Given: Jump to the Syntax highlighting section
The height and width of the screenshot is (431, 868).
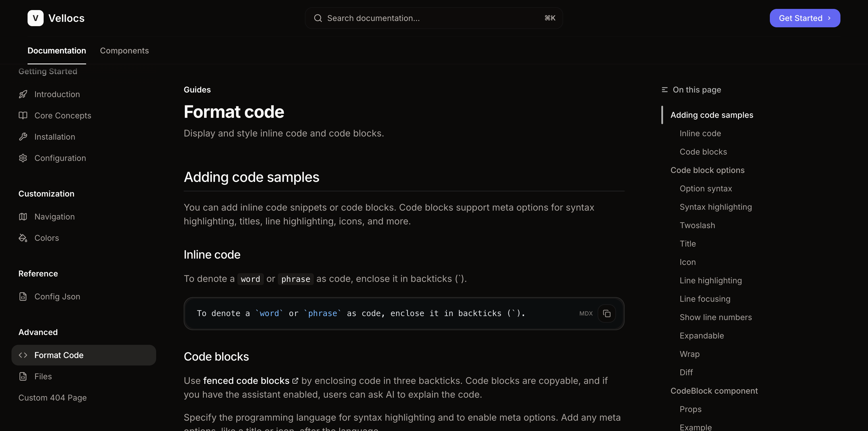Looking at the screenshot, I should 715,207.
